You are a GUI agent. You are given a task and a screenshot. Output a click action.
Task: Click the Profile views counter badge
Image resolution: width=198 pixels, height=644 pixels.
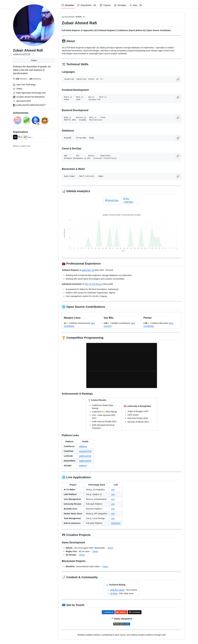(122, 624)
